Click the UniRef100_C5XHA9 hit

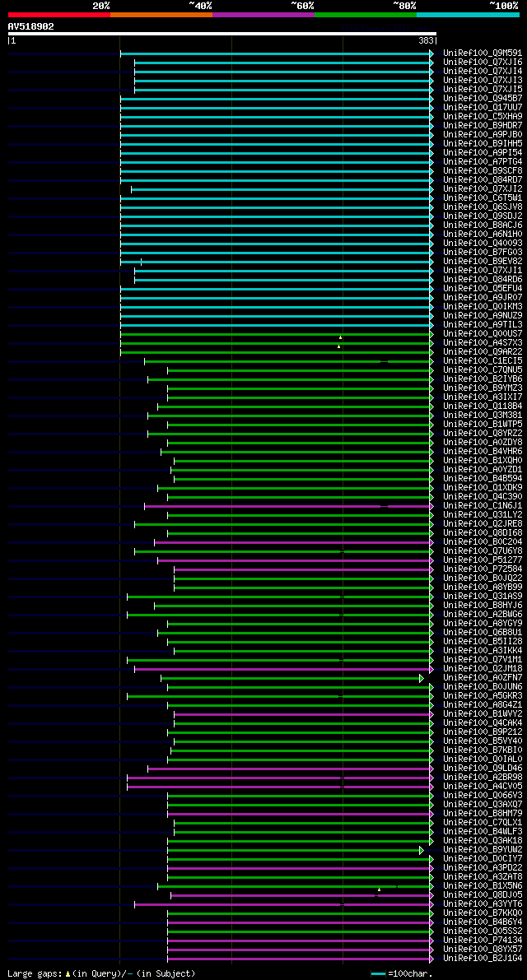pos(482,117)
